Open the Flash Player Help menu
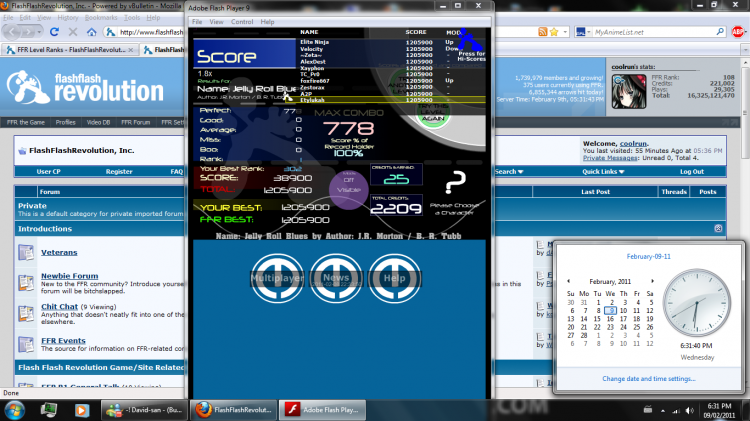 click(267, 22)
